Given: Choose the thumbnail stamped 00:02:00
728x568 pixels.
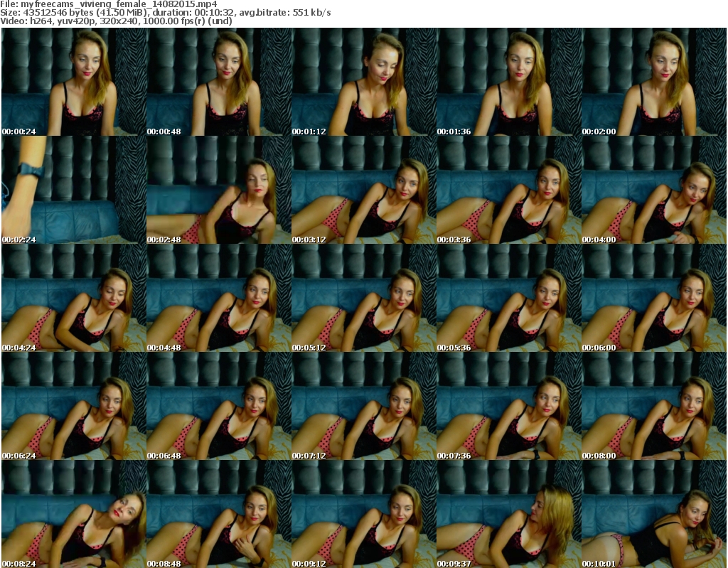Looking at the screenshot, I should [654, 82].
